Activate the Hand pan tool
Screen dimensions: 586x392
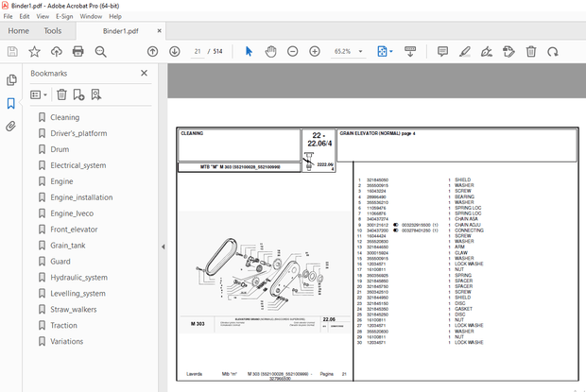coord(270,52)
